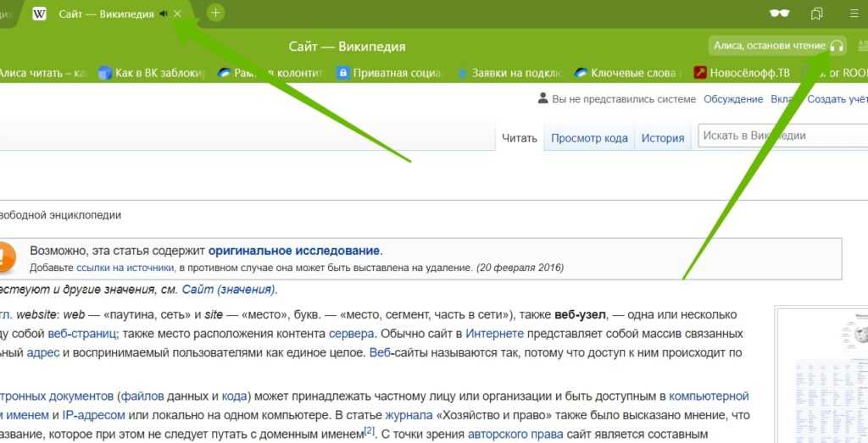The image size is (868, 443).
Task: Click the 'Искать в Википедии' search field
Action: pos(780,136)
